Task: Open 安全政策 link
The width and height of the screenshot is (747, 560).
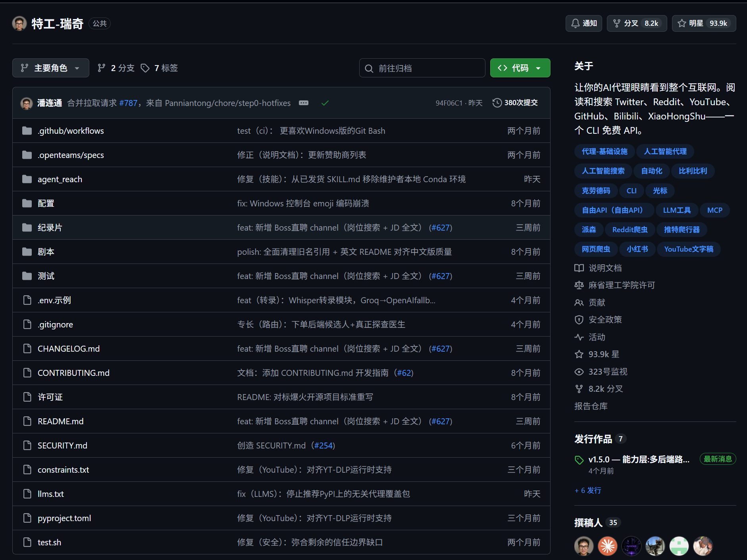Action: click(x=598, y=320)
